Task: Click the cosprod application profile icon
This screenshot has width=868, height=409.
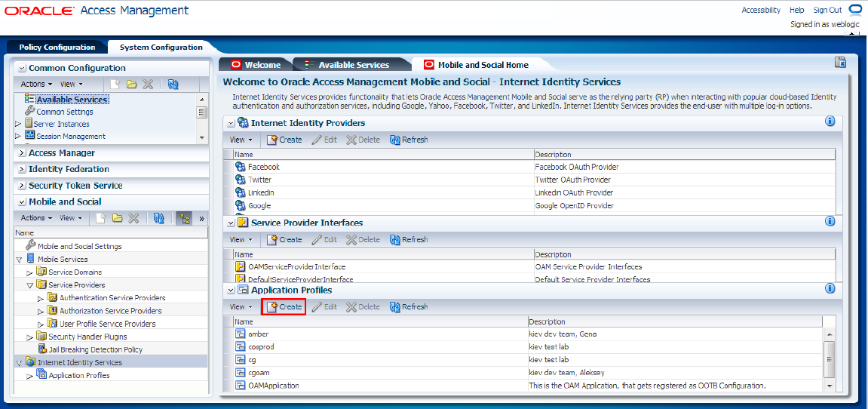Action: (x=241, y=346)
